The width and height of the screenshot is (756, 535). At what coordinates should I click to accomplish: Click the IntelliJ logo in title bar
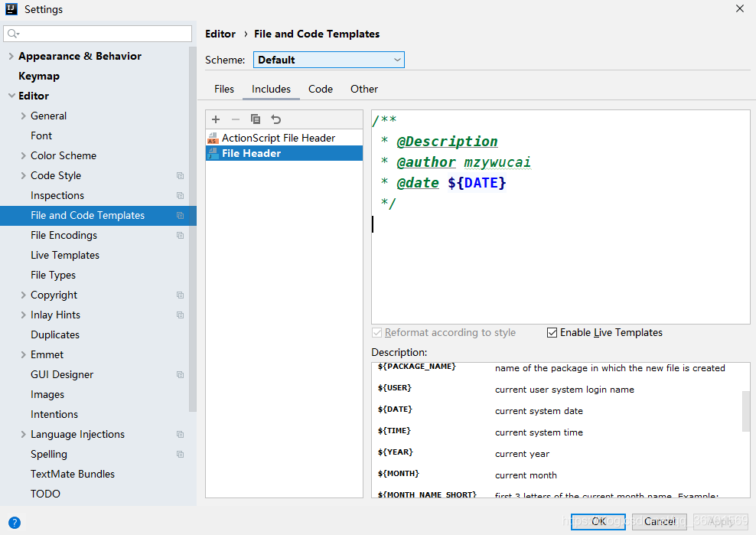coord(11,9)
